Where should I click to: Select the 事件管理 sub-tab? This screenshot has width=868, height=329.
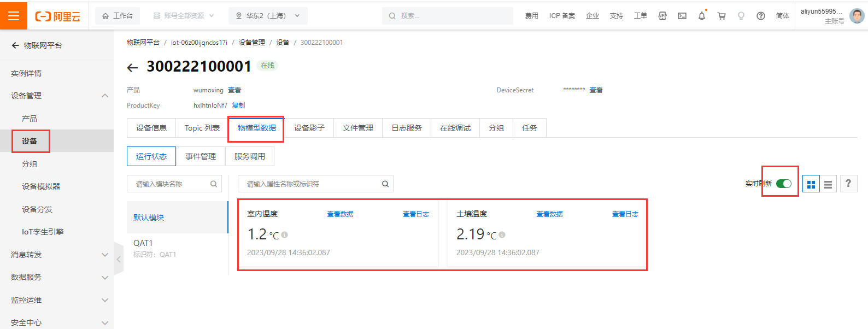click(x=201, y=156)
